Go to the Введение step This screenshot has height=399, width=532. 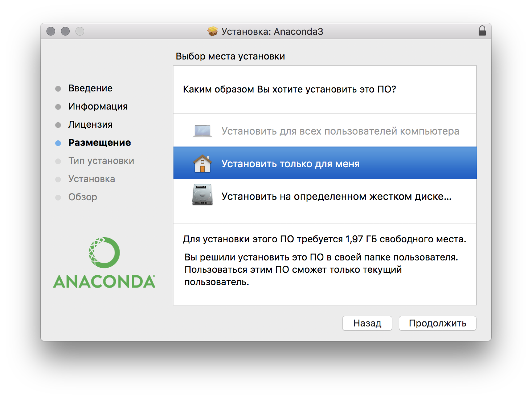(x=90, y=88)
